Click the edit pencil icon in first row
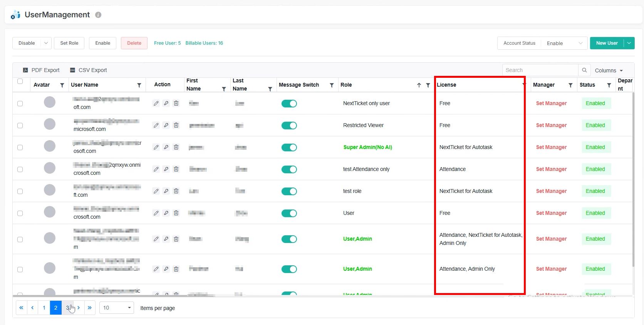The image size is (644, 325). [156, 103]
